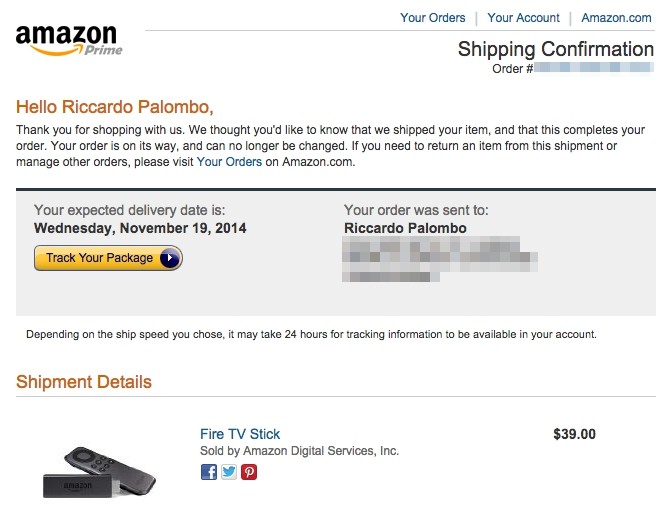Follow the Your Orders link in the message body

[x=229, y=162]
